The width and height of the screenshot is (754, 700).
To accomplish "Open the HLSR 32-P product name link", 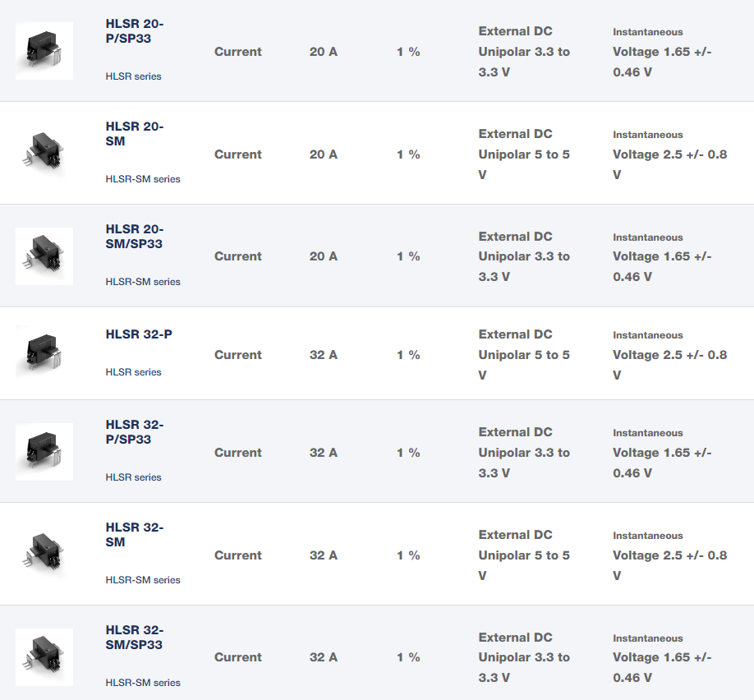I will click(x=139, y=334).
